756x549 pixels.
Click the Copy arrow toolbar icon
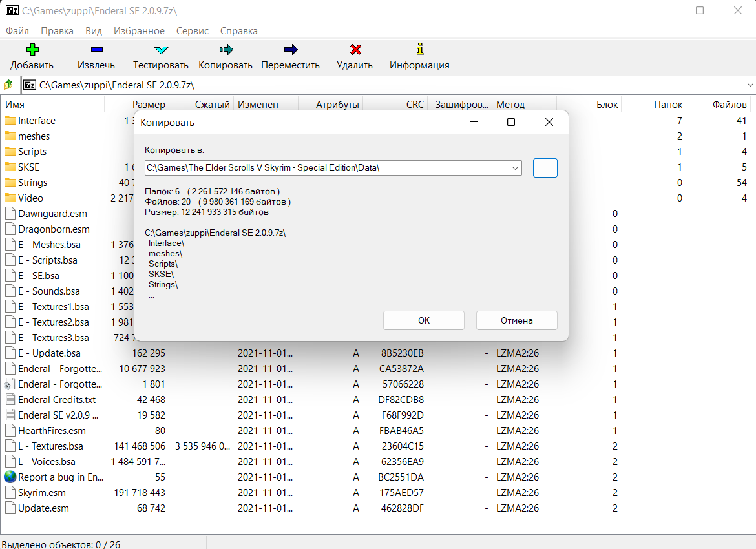pyautogui.click(x=226, y=50)
